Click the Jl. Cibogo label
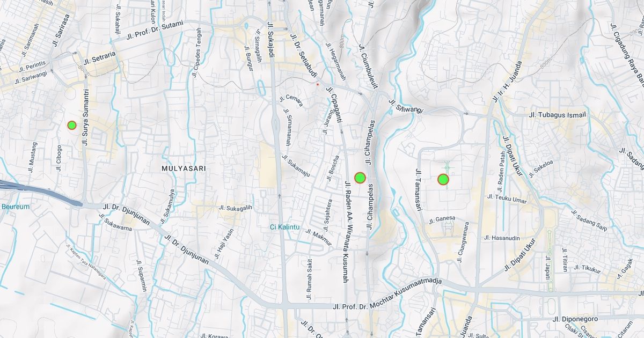 (x=59, y=158)
